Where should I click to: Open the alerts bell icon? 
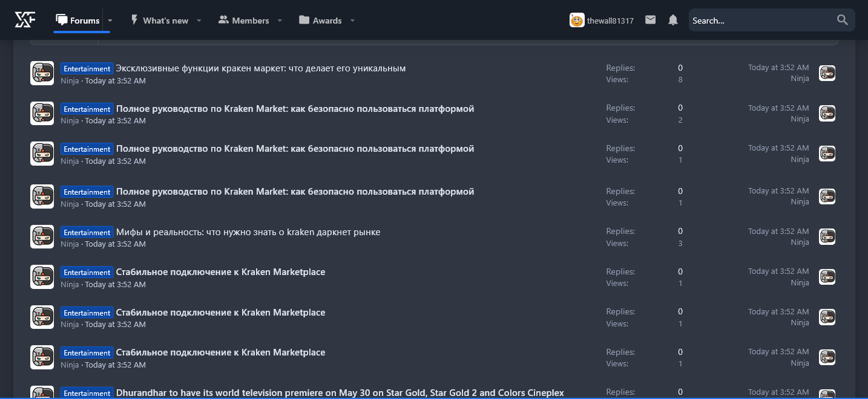click(673, 20)
